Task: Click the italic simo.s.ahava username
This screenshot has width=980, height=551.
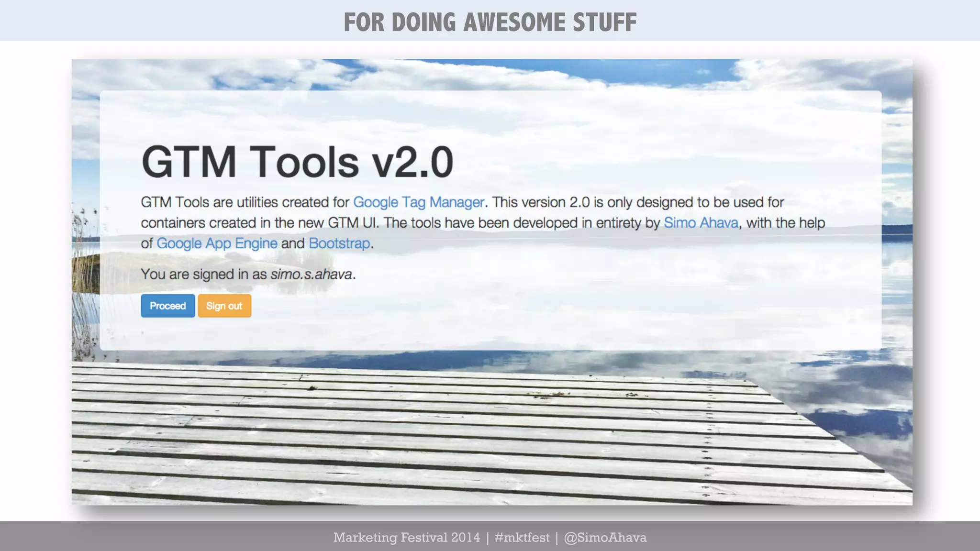Action: coord(312,275)
